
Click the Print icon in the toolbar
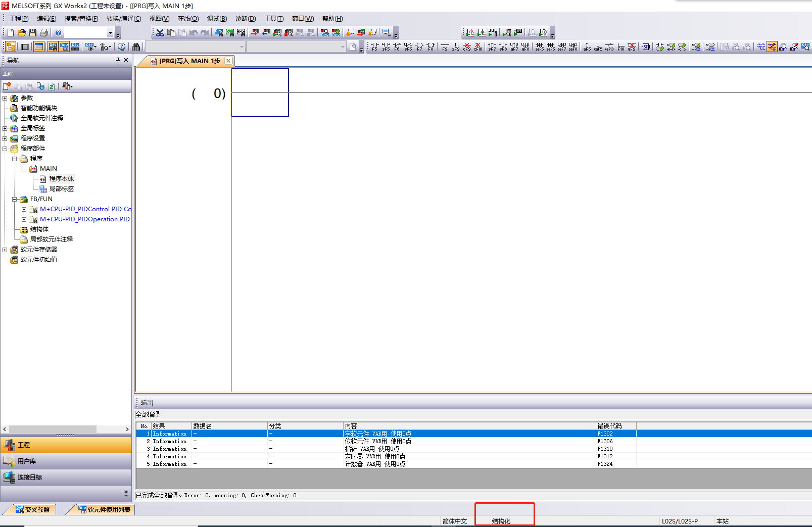pos(44,33)
